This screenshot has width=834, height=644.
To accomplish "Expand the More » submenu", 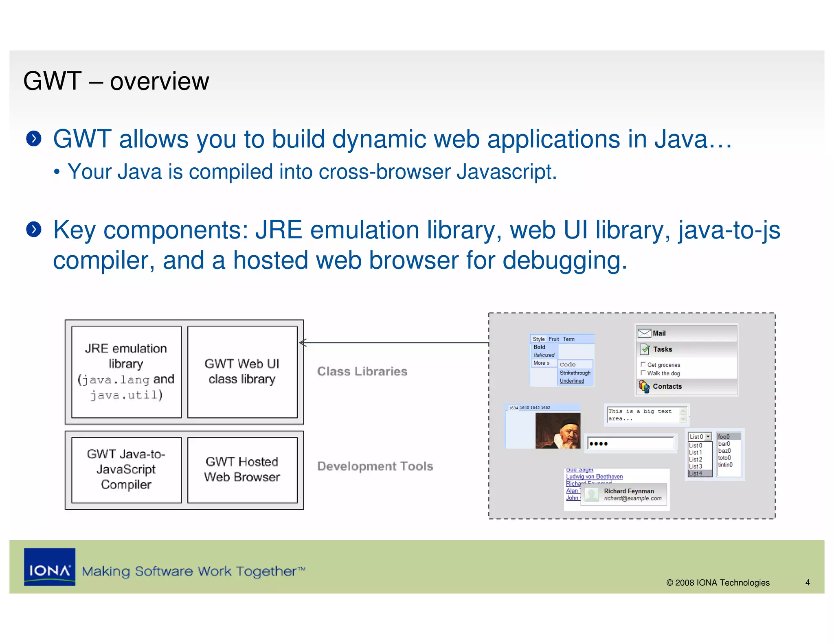I will (541, 363).
